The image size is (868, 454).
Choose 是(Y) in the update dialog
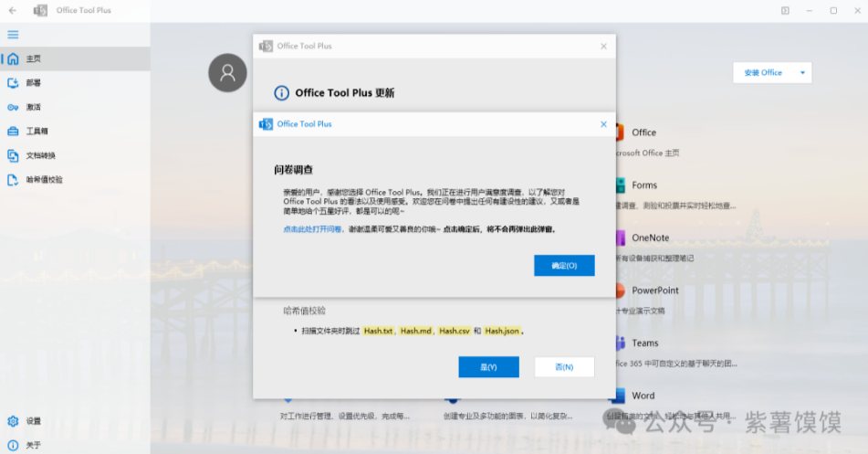(488, 366)
